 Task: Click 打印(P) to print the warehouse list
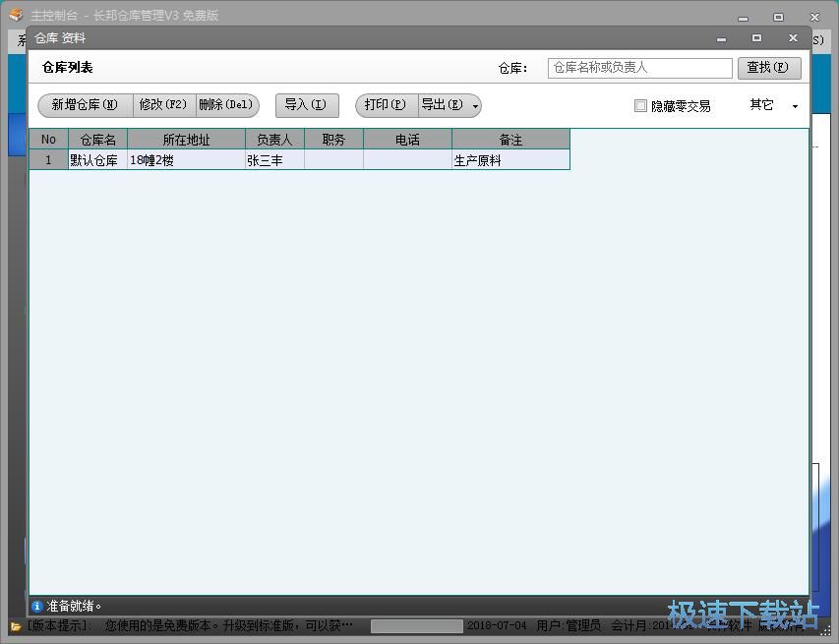click(x=386, y=104)
